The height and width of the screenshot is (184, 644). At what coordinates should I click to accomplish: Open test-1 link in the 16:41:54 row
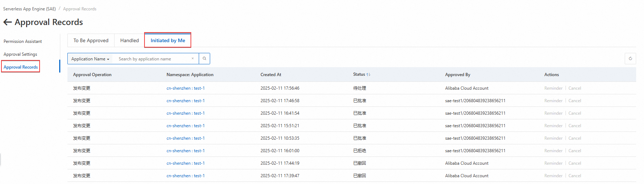coord(186,113)
